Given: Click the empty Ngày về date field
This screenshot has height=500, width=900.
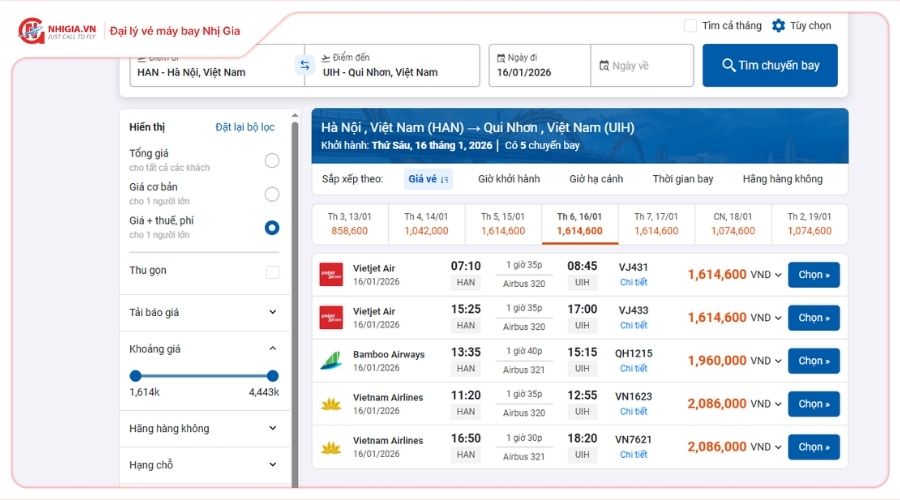Looking at the screenshot, I should 642,65.
